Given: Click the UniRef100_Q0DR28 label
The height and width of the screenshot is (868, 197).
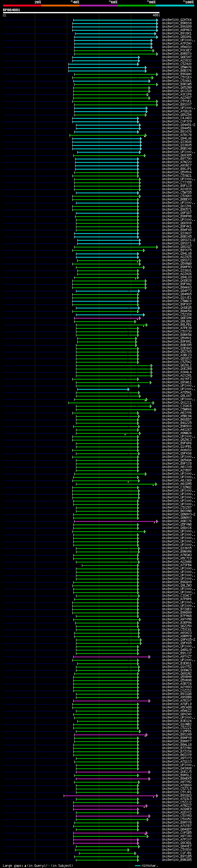Looking at the screenshot, I should (177, 281).
